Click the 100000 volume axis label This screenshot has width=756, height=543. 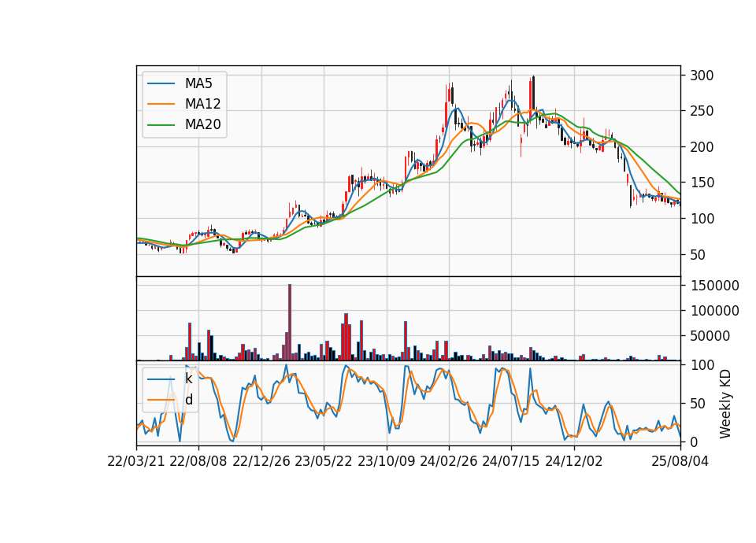714,311
